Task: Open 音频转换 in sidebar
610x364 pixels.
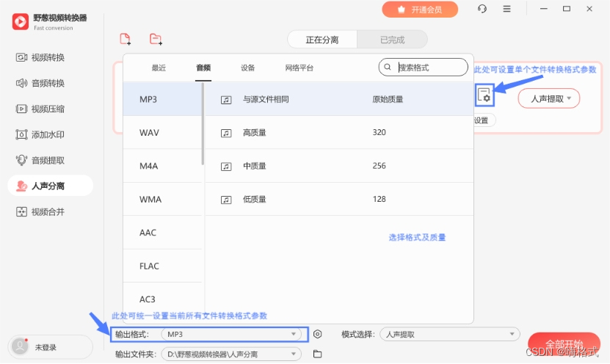Action: (40, 83)
